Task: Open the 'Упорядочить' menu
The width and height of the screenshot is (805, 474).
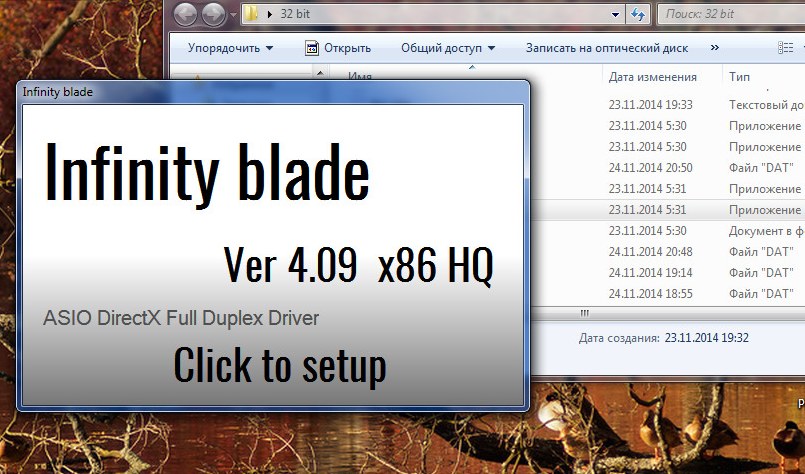Action: (x=230, y=48)
